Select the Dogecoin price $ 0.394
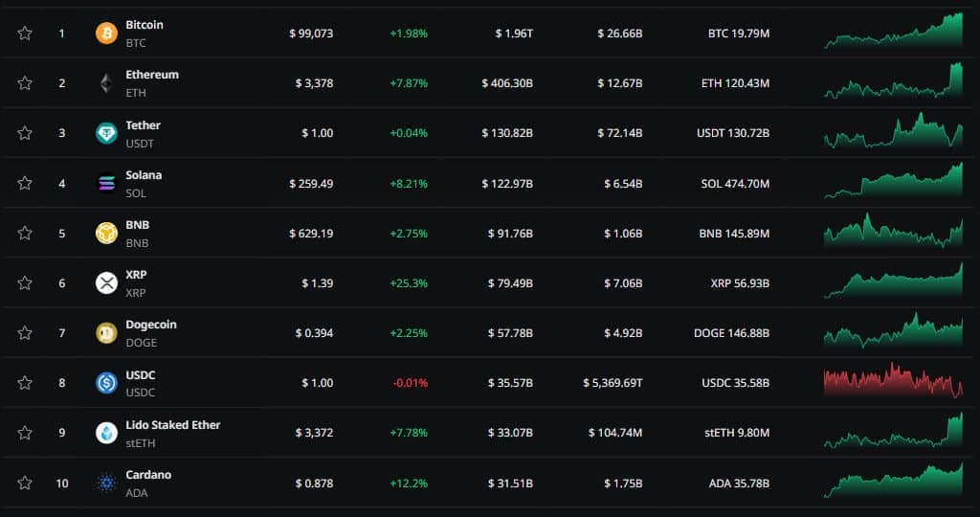This screenshot has height=517, width=980. [314, 333]
